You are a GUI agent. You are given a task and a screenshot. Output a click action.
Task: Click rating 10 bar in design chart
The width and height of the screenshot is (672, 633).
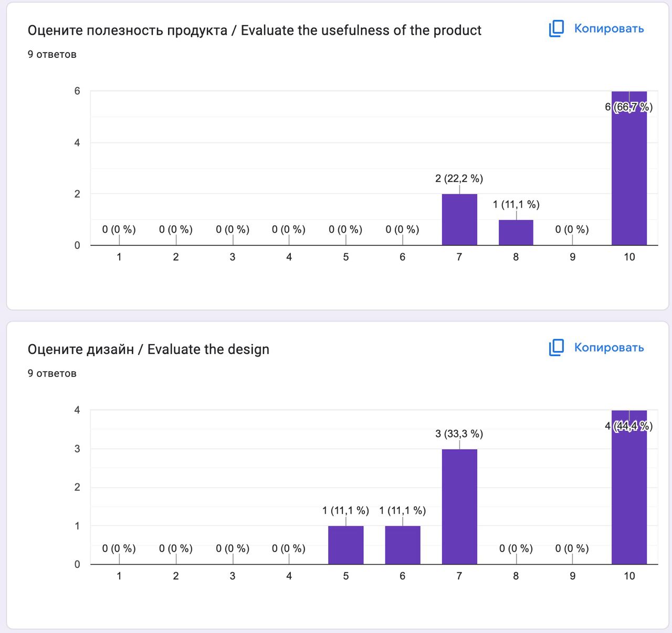tap(629, 494)
